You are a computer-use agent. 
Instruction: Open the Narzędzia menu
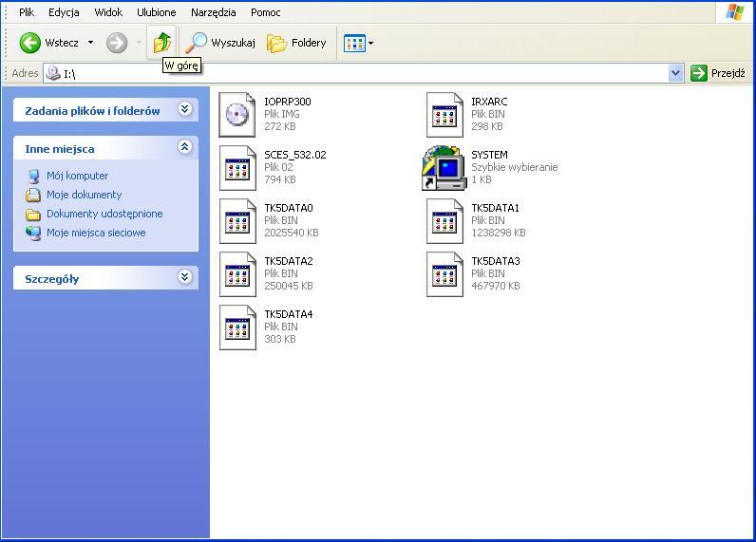click(x=213, y=12)
